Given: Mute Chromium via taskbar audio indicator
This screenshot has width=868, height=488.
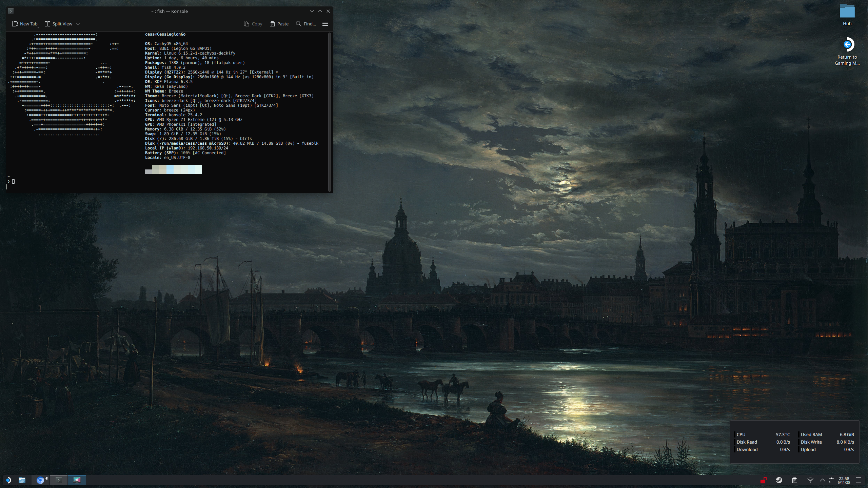Looking at the screenshot, I should (47, 479).
